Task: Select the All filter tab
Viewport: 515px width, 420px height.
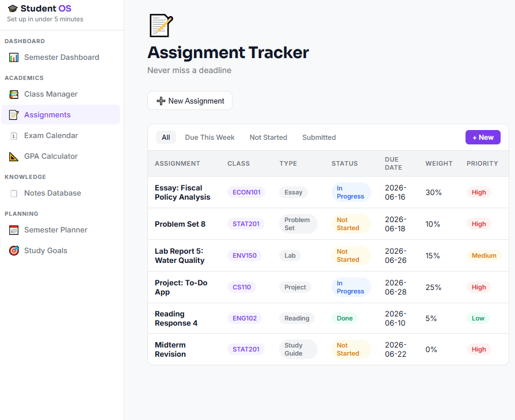Action: pyautogui.click(x=166, y=138)
